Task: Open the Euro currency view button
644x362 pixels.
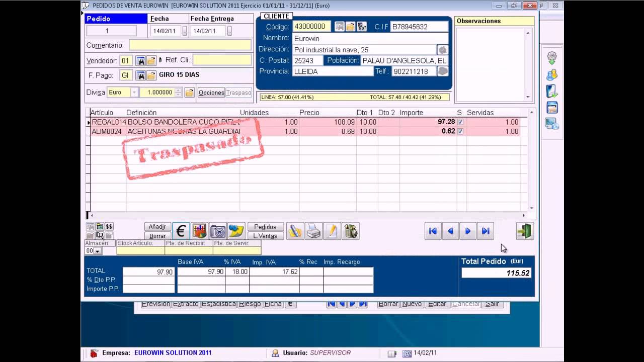Action: pyautogui.click(x=181, y=231)
